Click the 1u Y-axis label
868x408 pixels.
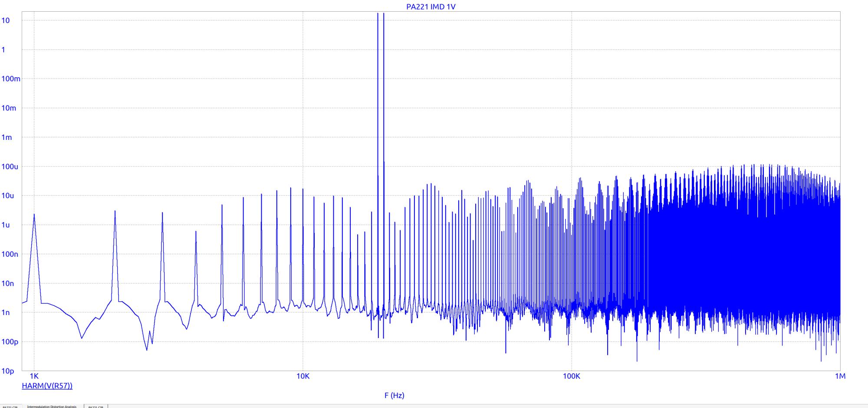(6, 225)
